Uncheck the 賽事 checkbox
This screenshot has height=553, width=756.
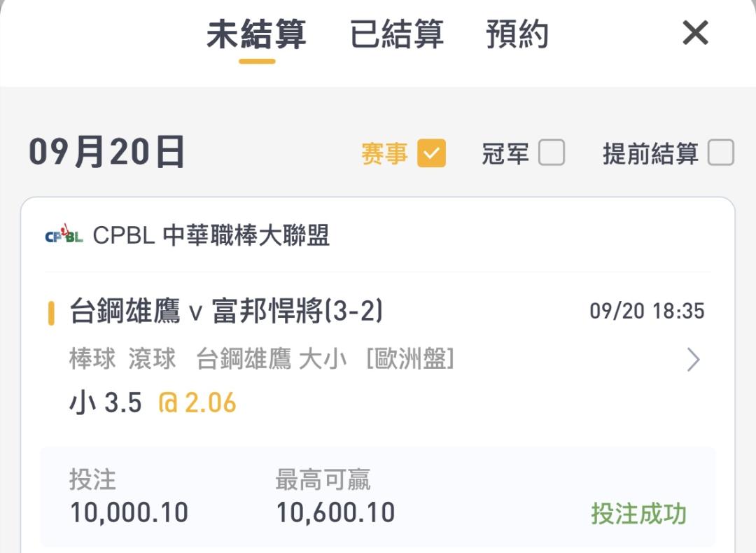click(431, 153)
